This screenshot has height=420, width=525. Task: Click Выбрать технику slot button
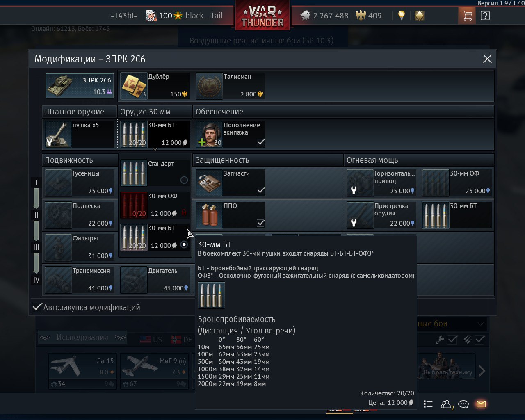pyautogui.click(x=446, y=366)
